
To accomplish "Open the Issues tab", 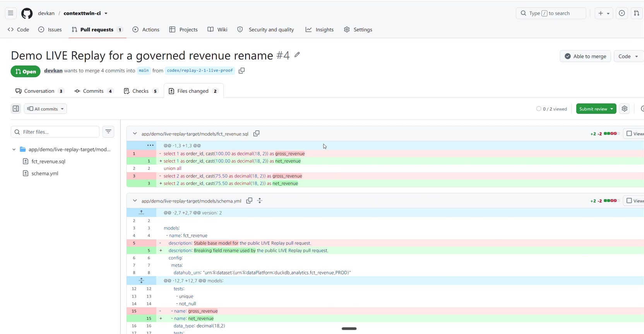I will pos(50,29).
